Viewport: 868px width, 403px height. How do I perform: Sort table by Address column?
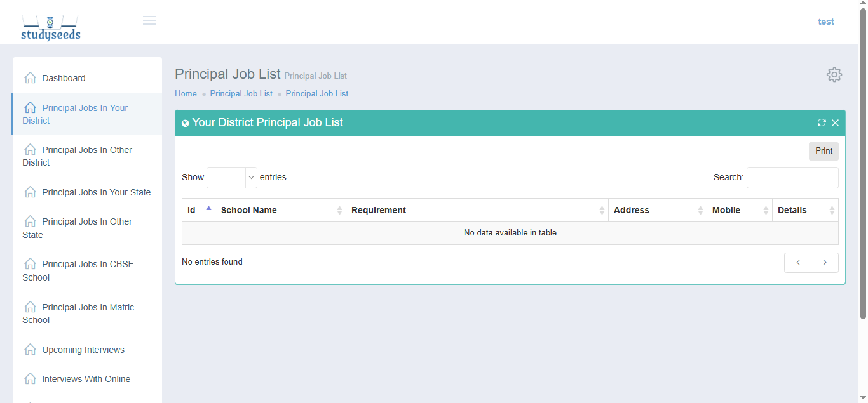657,210
